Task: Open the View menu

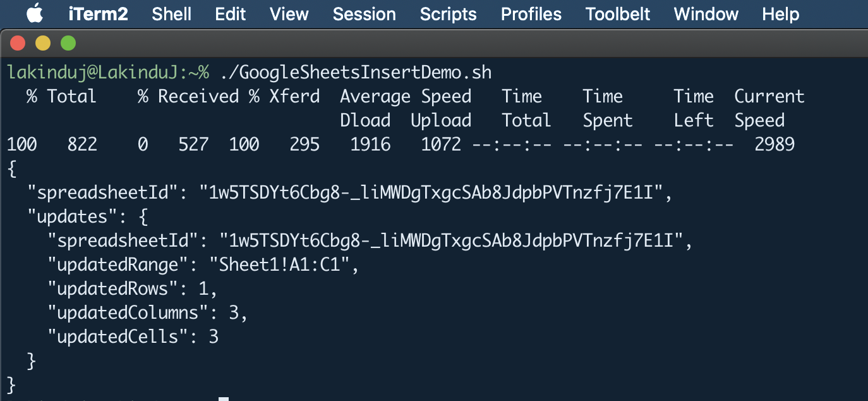Action: (289, 14)
